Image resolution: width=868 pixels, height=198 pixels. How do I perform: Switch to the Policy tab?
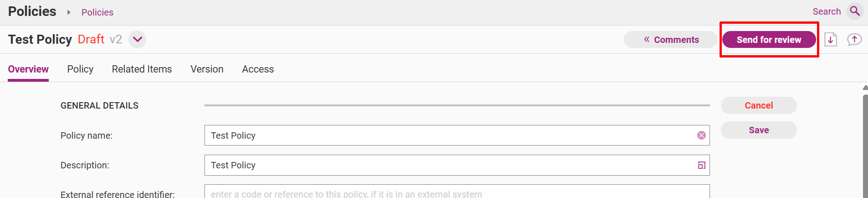tap(80, 69)
